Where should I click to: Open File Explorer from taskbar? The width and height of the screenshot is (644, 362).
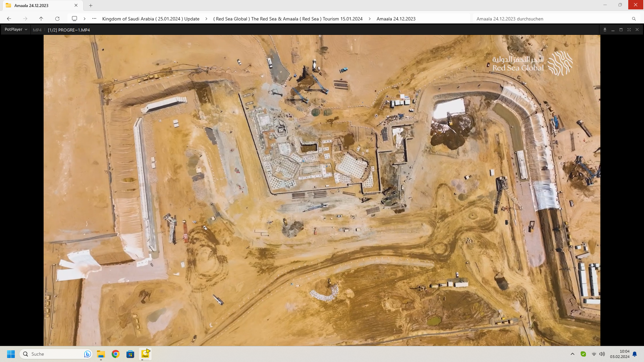point(101,354)
